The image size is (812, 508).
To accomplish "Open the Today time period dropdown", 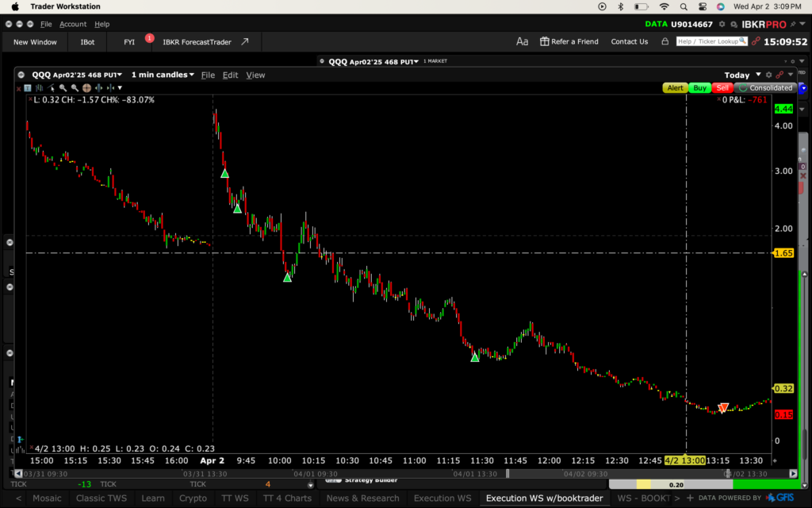I will (742, 75).
